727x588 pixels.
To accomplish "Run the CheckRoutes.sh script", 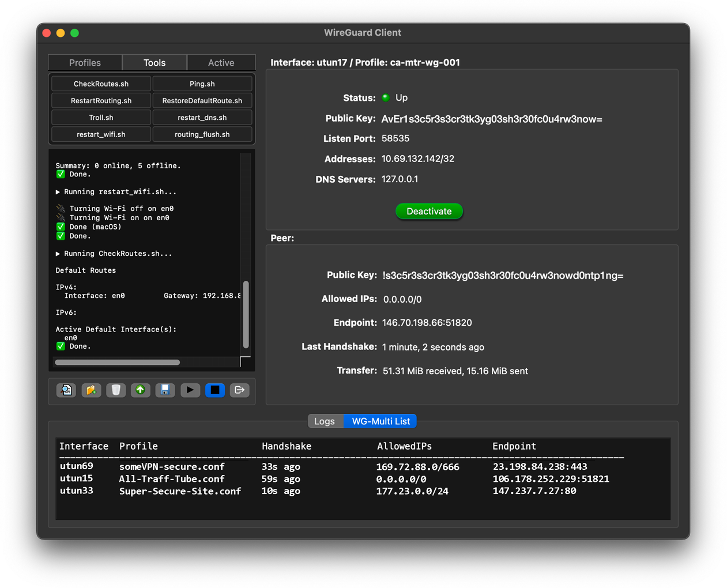I will (x=101, y=84).
